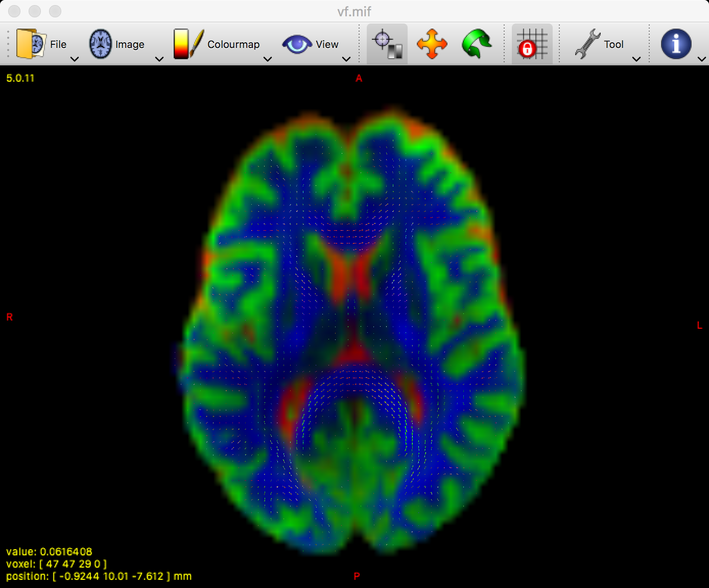
Task: Open the Tool wrench icon
Action: coord(587,44)
